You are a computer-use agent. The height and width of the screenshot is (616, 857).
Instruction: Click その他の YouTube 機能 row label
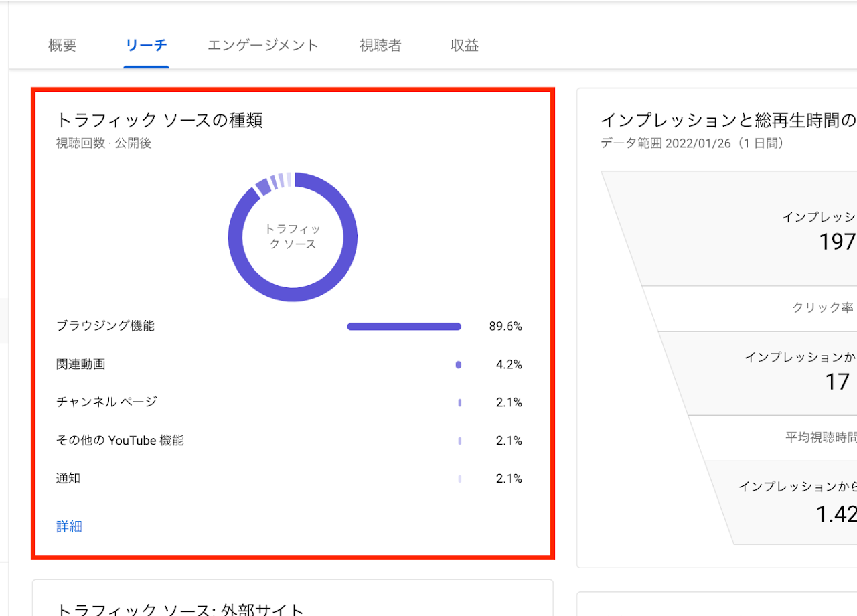pyautogui.click(x=120, y=441)
